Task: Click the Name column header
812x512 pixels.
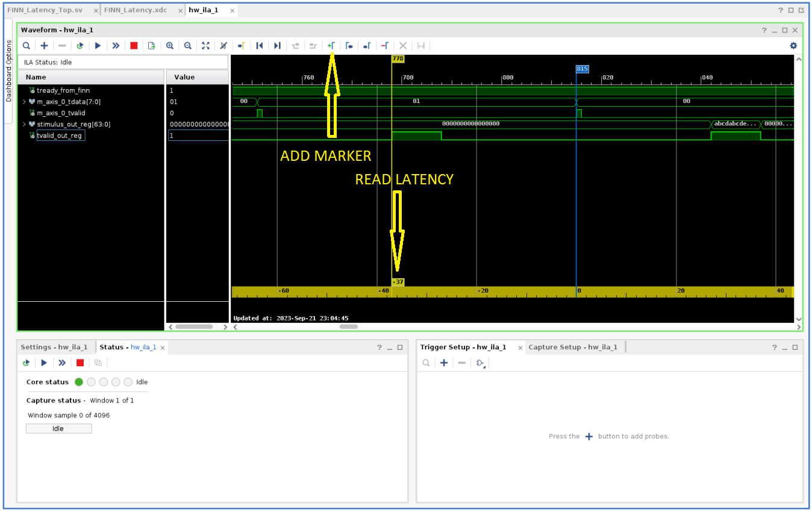Action: pos(90,77)
